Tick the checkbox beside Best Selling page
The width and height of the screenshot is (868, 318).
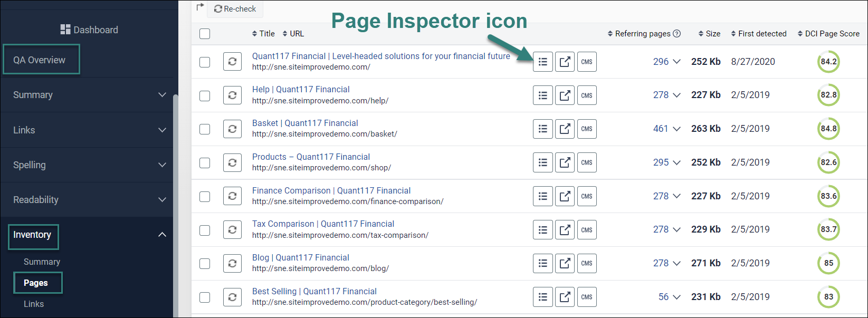[205, 297]
